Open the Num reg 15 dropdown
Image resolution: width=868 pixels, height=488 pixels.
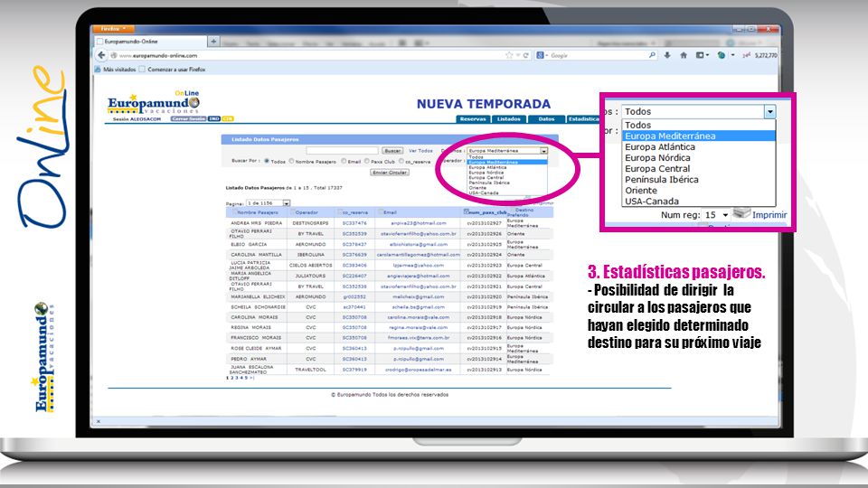tap(716, 215)
